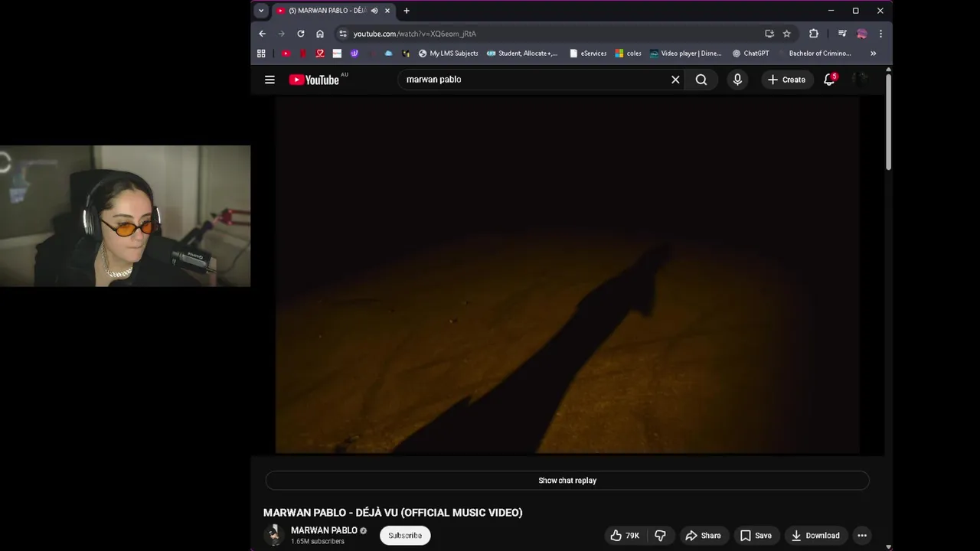Click the video player area
The image size is (980, 551).
click(567, 275)
